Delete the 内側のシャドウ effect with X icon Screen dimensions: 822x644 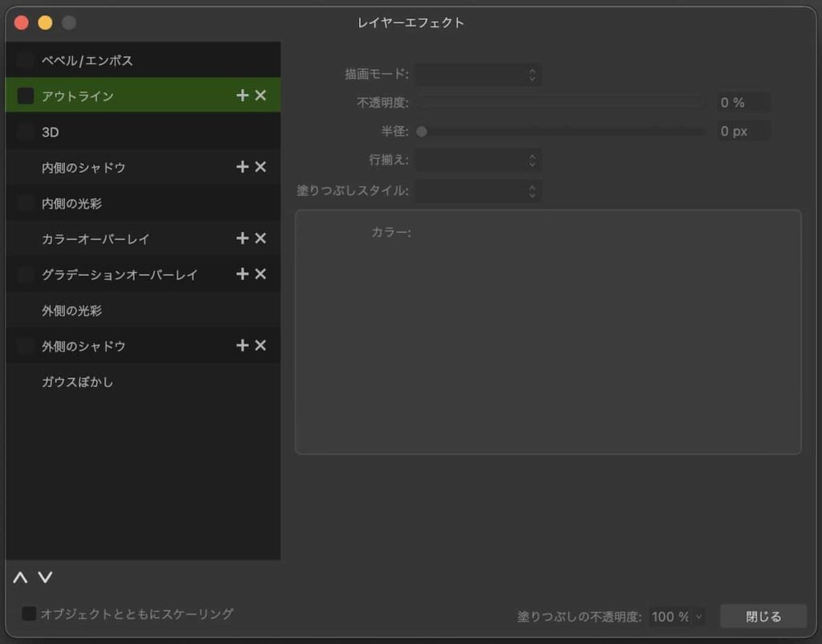coord(261,167)
